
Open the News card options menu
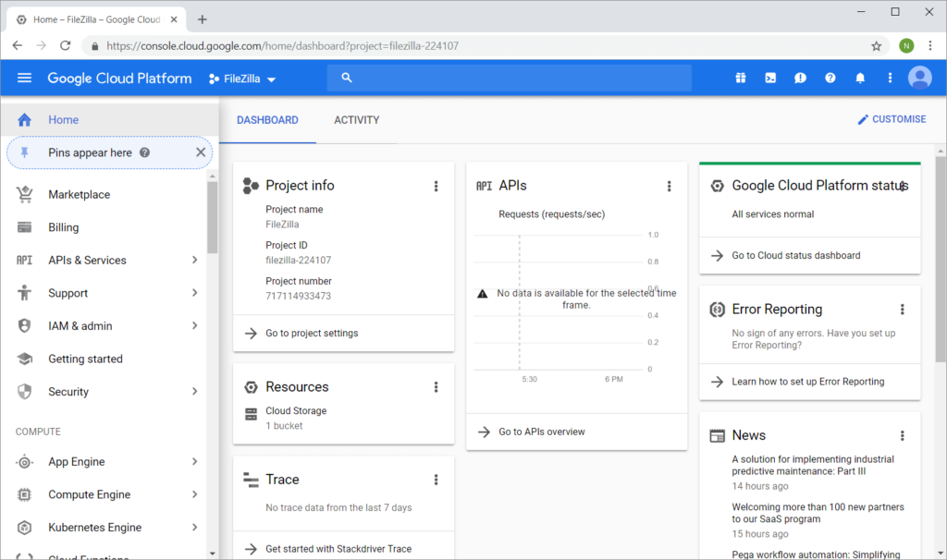pyautogui.click(x=903, y=435)
